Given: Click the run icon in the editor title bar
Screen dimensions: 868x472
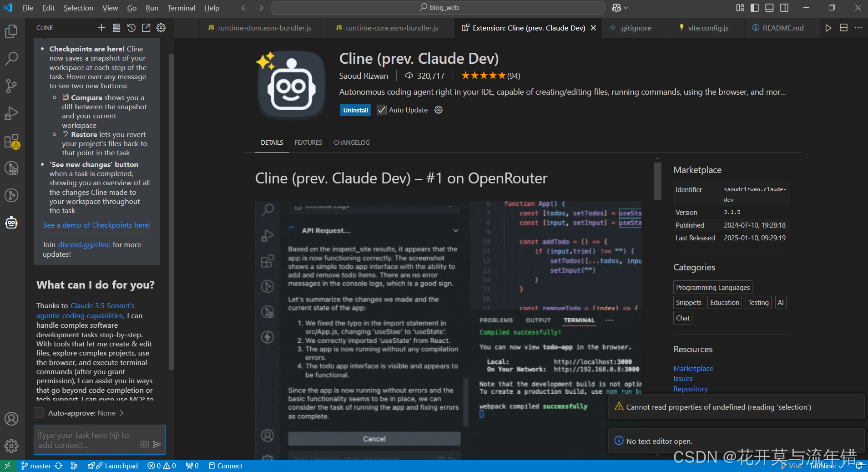Looking at the screenshot, I should [x=828, y=28].
